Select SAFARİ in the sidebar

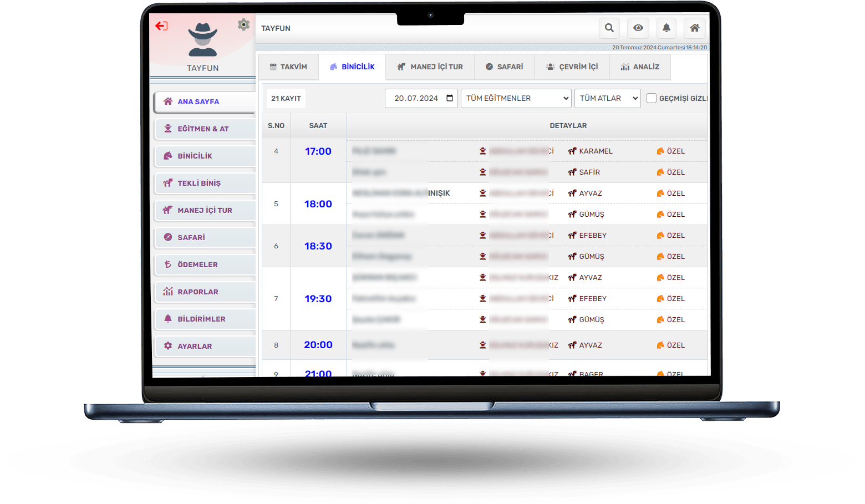tap(205, 238)
